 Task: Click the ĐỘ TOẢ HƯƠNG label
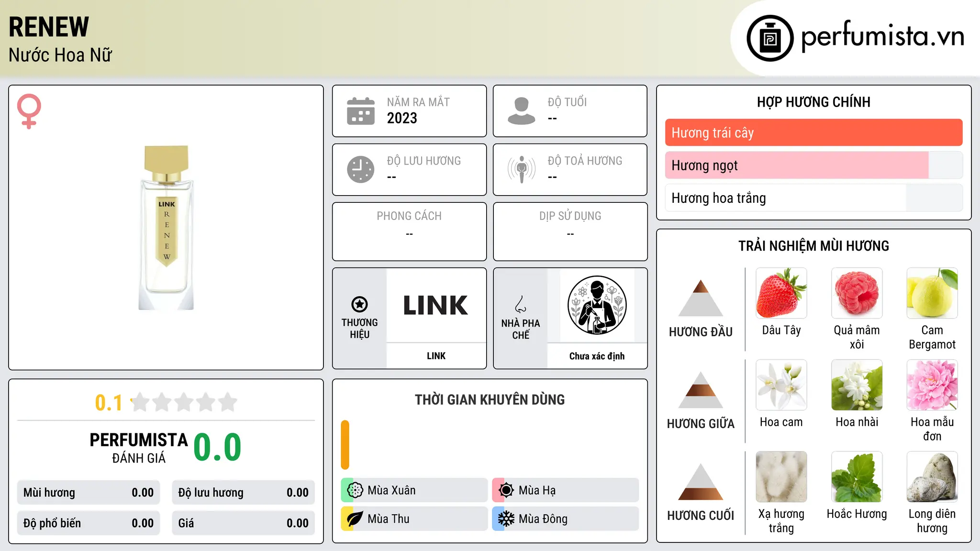(585, 161)
